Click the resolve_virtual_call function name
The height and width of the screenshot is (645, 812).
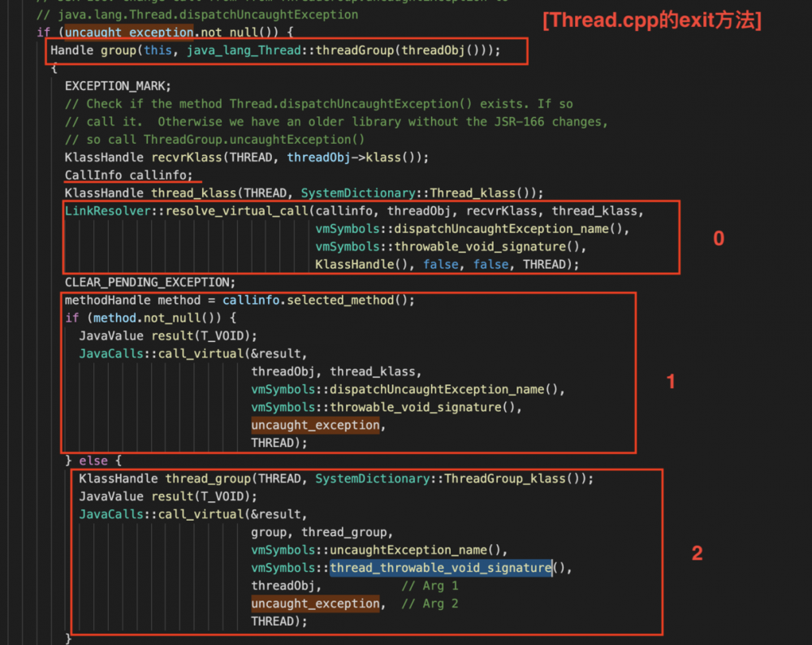click(236, 211)
